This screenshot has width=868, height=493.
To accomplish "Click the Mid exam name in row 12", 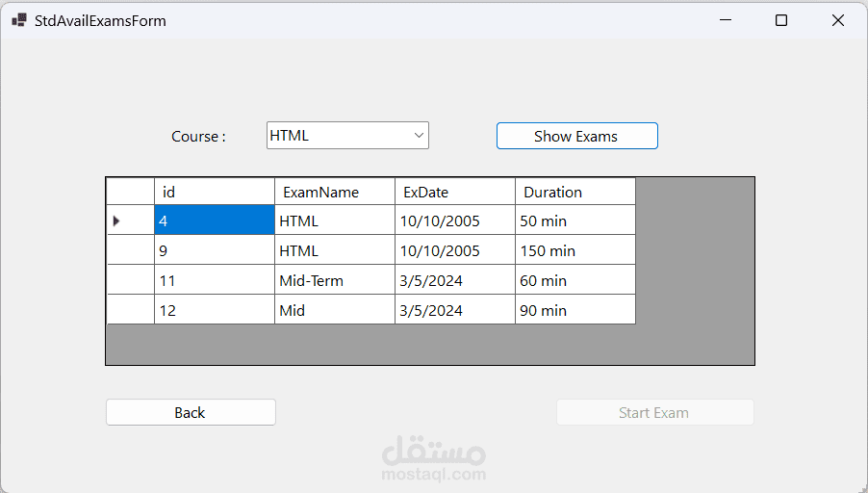I will pyautogui.click(x=335, y=310).
